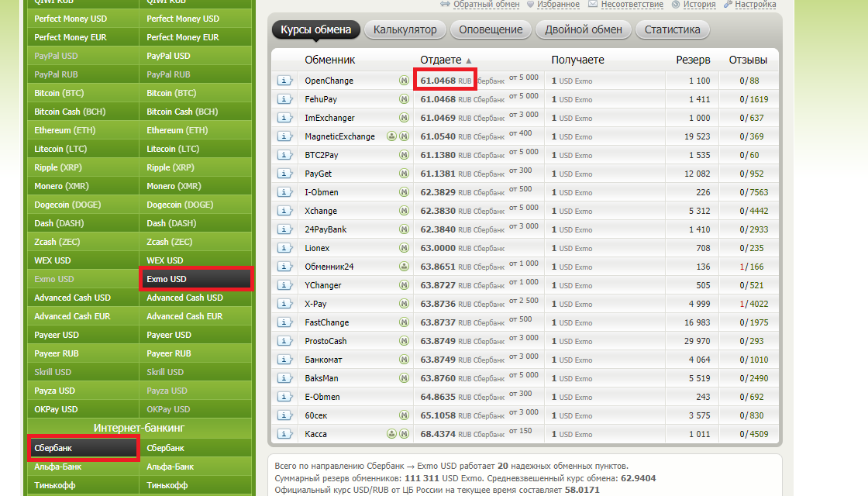Click the 61.0540 rate for MagneticExchange
This screenshot has height=496, width=868.
point(438,136)
